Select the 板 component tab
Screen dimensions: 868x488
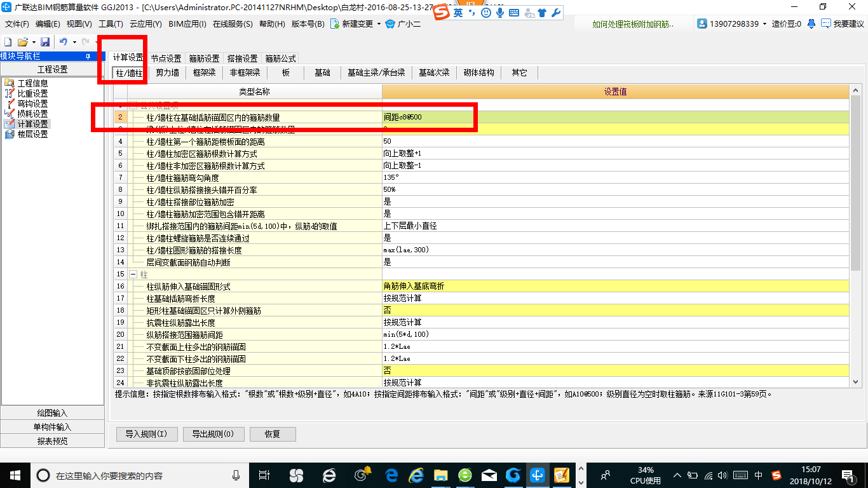pos(286,72)
